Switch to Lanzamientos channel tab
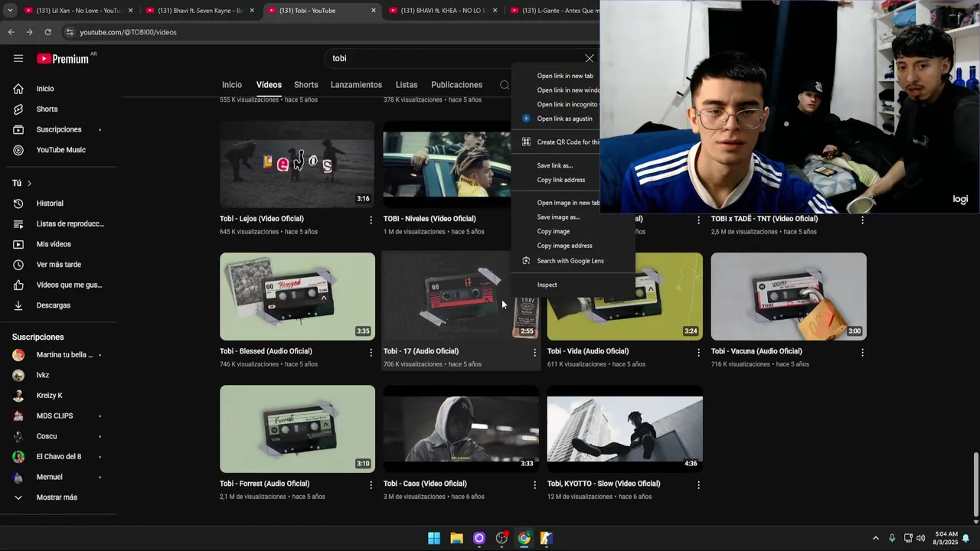 coord(356,85)
